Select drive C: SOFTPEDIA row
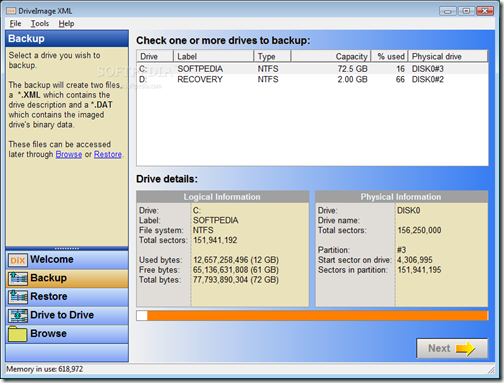Screen dimensions: 504x383 pyautogui.click(x=312, y=69)
